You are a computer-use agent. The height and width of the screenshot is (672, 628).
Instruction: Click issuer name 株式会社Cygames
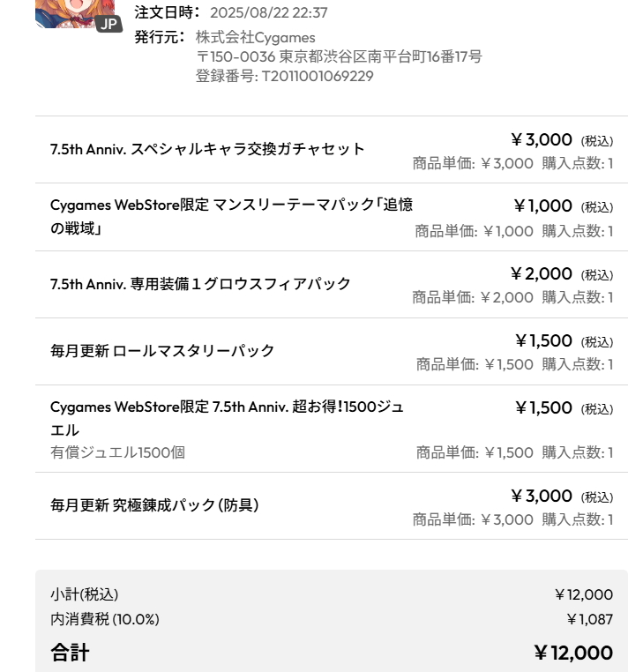coord(256,37)
